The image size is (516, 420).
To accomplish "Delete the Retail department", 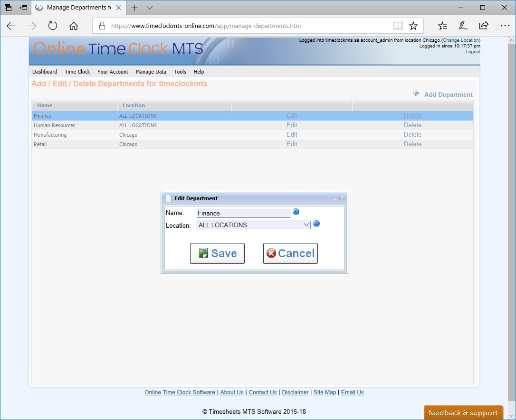I will [x=412, y=144].
